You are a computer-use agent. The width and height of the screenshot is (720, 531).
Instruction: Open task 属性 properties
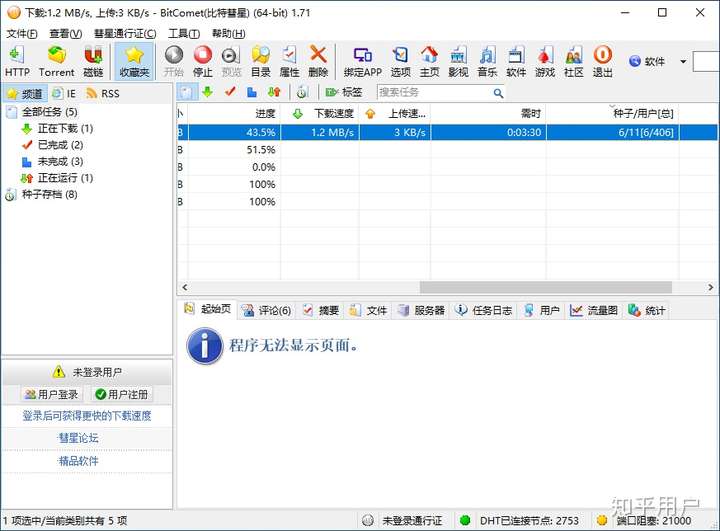pos(289,61)
